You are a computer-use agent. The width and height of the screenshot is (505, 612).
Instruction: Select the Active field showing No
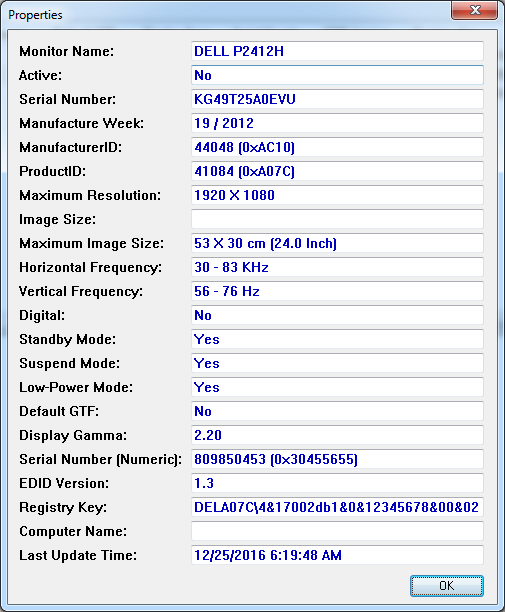(337, 75)
